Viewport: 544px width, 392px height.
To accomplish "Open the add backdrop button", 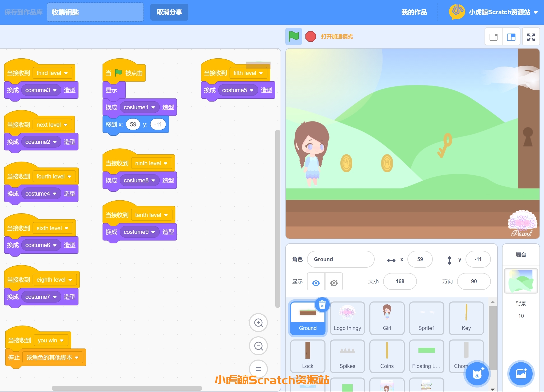I will click(x=521, y=374).
